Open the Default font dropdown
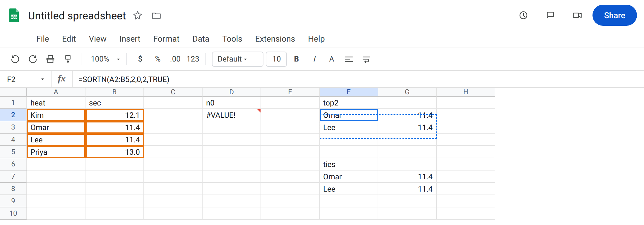 click(x=237, y=59)
